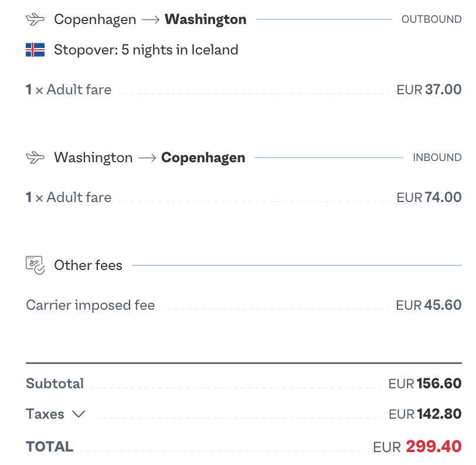Click the arrow between Copenhagen and Washington outbound
Viewport: 476px width, 465px height.
point(151,20)
